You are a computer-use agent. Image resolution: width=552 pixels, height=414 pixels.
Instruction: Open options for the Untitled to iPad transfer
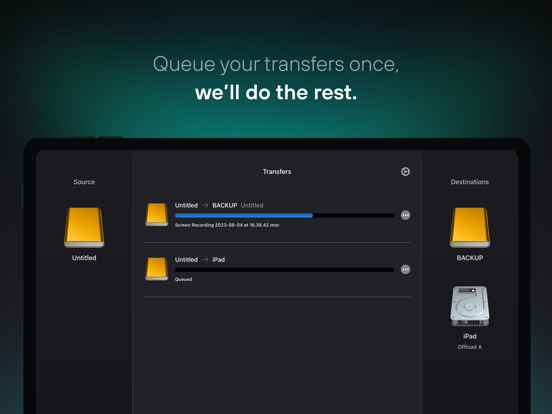tap(405, 270)
